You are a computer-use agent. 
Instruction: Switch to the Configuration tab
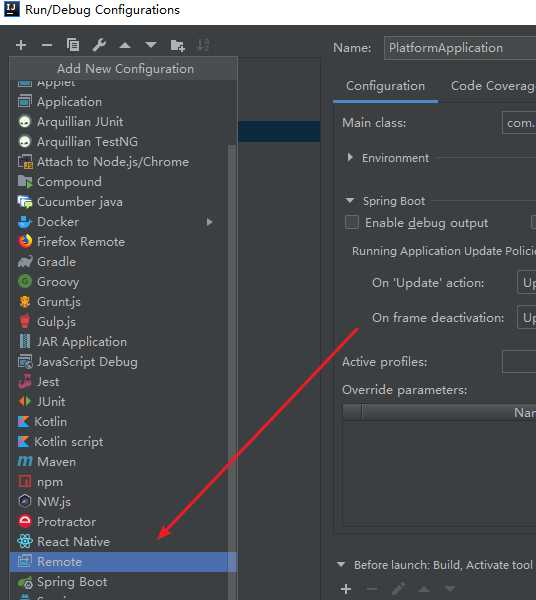(385, 86)
